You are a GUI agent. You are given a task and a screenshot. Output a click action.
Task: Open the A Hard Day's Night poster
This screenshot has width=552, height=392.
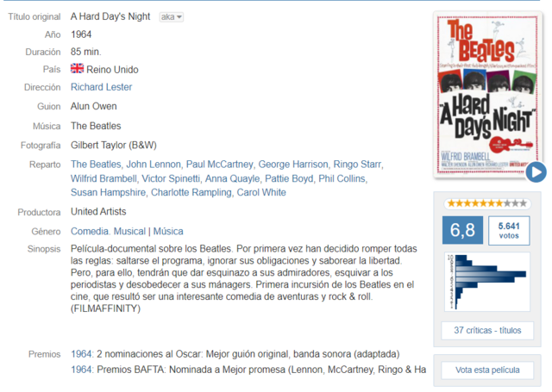(487, 94)
